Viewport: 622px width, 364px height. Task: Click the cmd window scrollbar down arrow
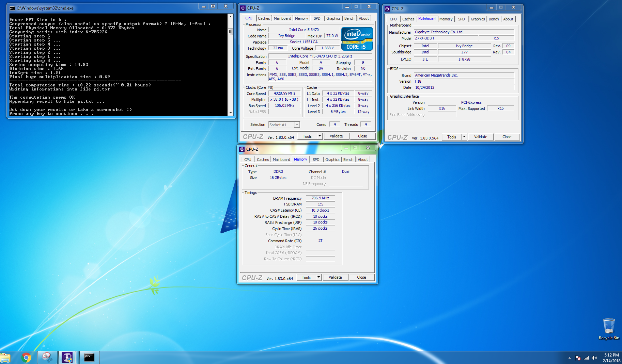pyautogui.click(x=231, y=113)
